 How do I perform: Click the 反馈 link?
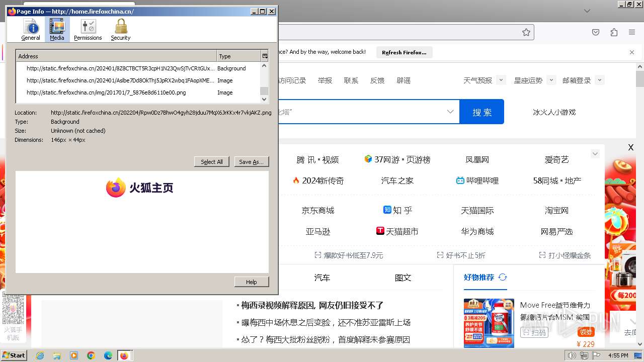[377, 80]
